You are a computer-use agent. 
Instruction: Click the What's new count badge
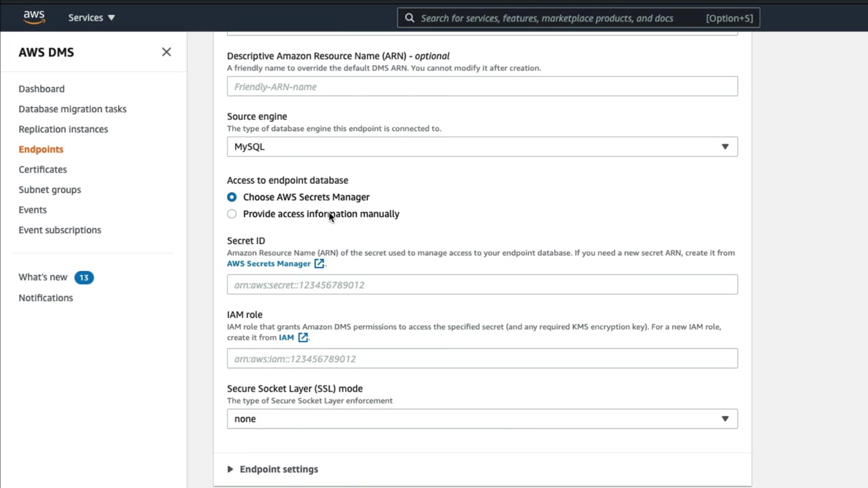84,277
